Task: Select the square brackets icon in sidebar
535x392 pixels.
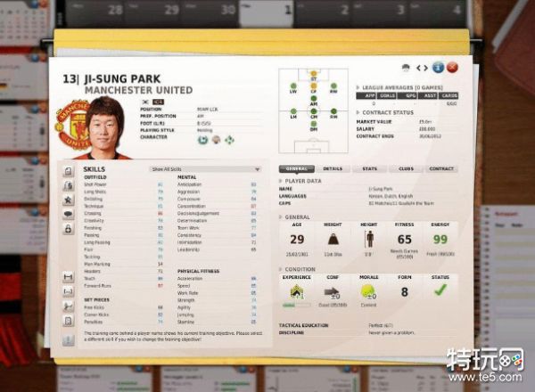Action: tap(69, 292)
